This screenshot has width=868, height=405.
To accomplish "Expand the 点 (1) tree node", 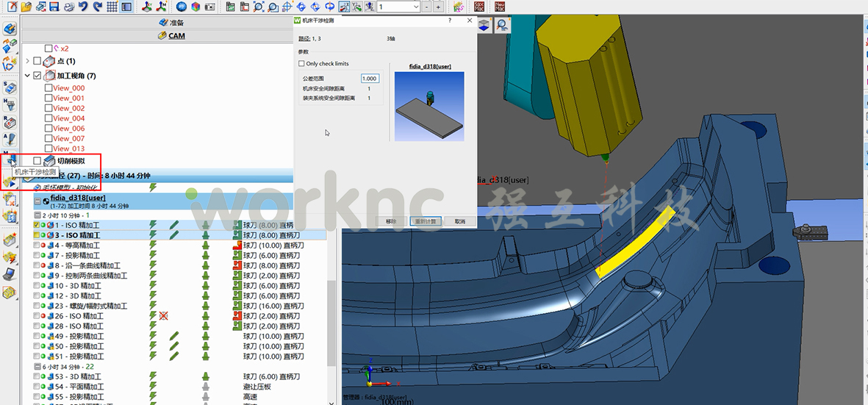I will 27,61.
